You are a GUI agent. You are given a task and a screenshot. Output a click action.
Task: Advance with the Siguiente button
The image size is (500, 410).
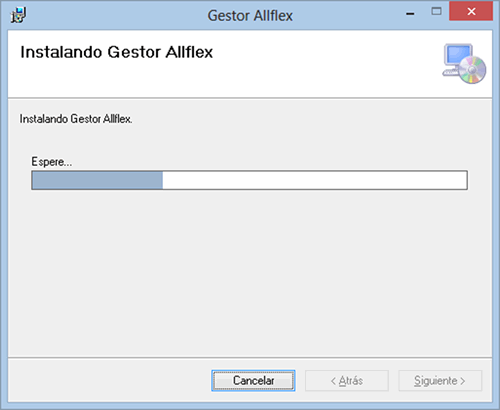440,380
